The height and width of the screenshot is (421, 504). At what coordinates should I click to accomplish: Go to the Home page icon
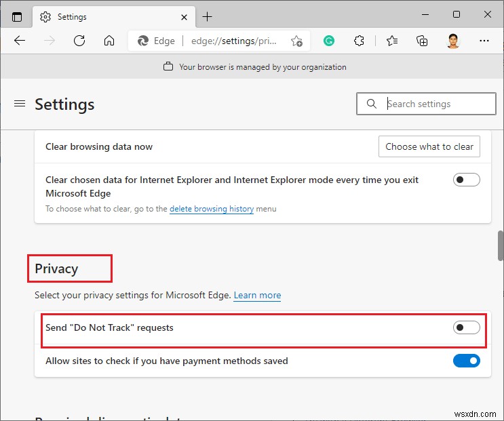(109, 41)
